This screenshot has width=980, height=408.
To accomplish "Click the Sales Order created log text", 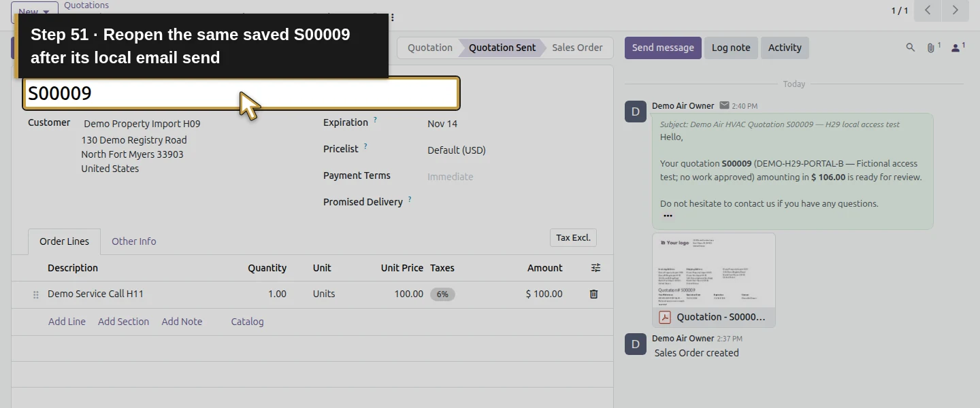I will 696,353.
